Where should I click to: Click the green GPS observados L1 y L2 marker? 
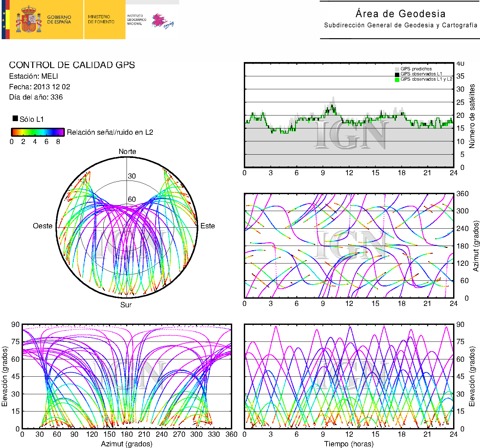pyautogui.click(x=397, y=80)
